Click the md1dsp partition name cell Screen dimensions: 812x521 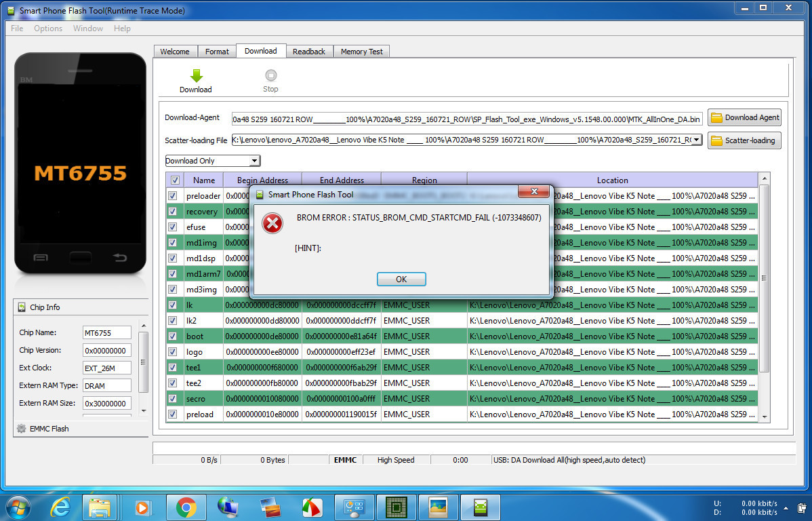click(x=203, y=258)
